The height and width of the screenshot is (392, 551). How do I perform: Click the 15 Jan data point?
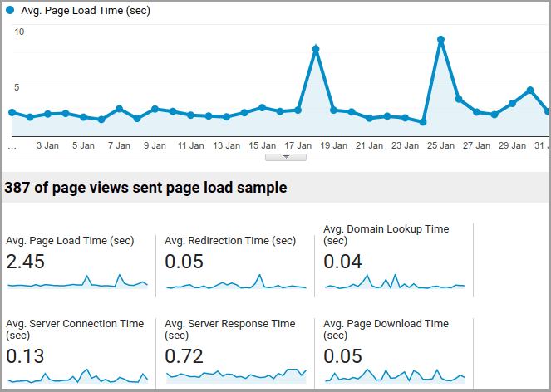[x=262, y=107]
